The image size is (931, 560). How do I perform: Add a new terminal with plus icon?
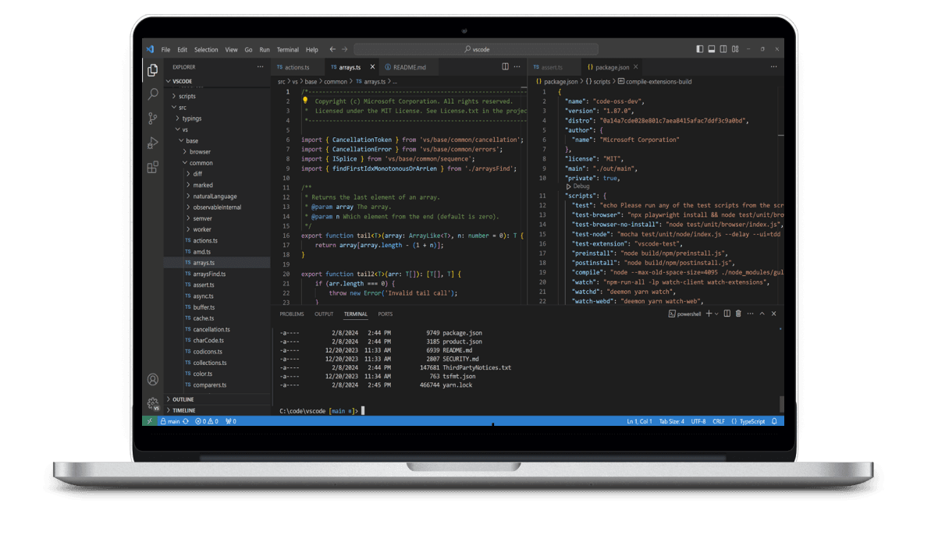[709, 314]
